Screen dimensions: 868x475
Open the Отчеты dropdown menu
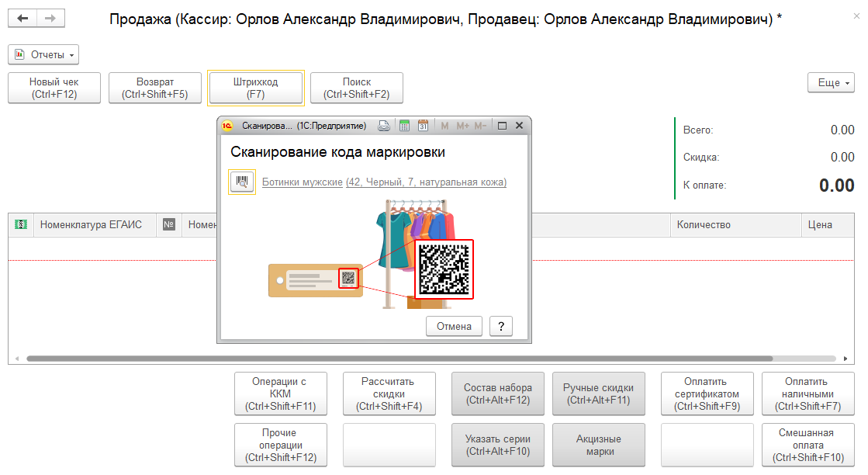point(43,55)
